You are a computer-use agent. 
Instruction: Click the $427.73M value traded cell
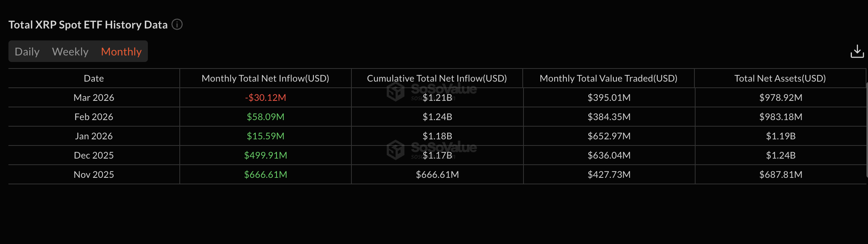(x=609, y=174)
